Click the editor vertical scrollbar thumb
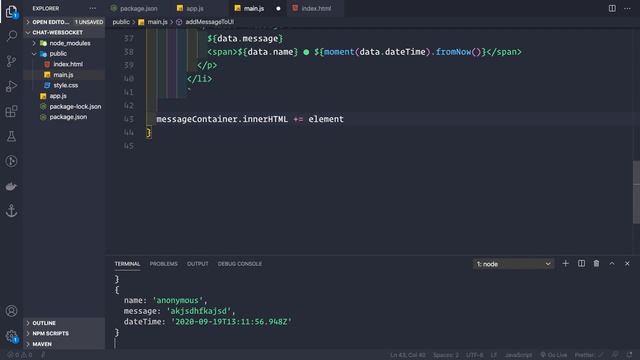 coord(636,192)
